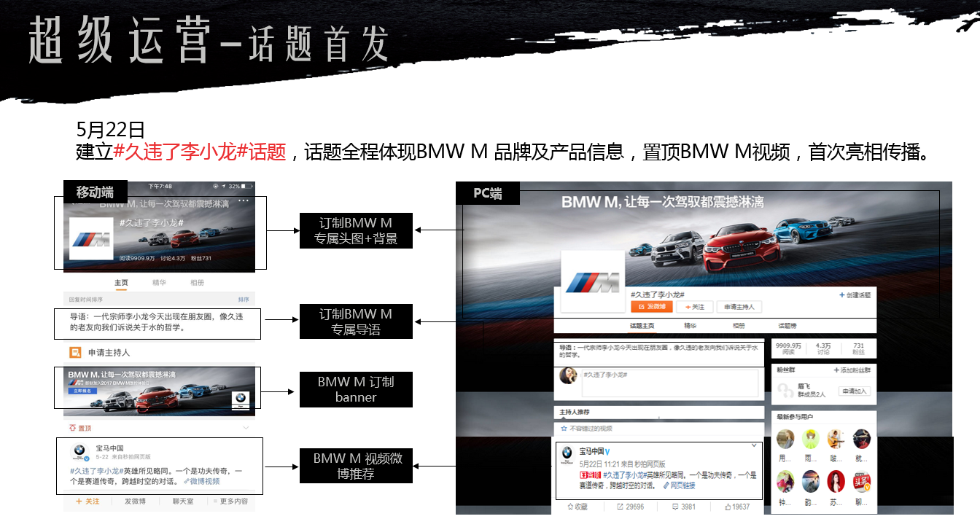Select the PC 话题主页 tab
This screenshot has height=527, width=980.
(x=642, y=326)
